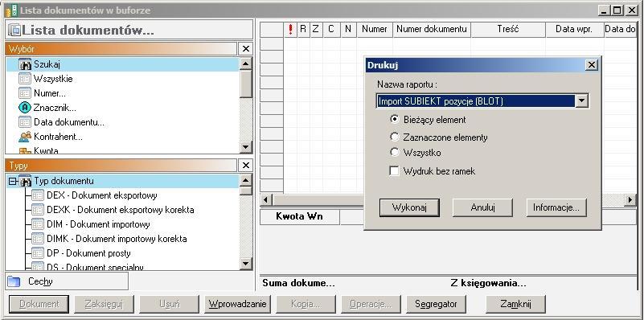Click the Cechy folder icon
644x320 pixels.
click(14, 281)
